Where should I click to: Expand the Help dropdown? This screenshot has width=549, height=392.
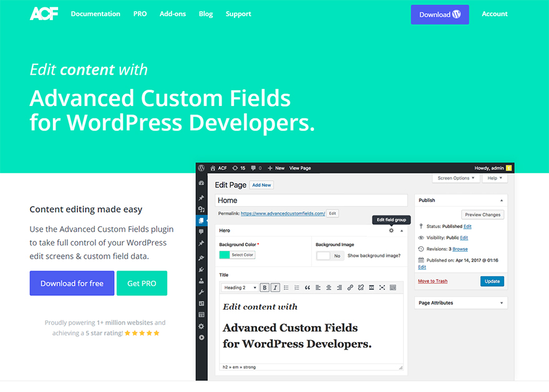point(493,178)
